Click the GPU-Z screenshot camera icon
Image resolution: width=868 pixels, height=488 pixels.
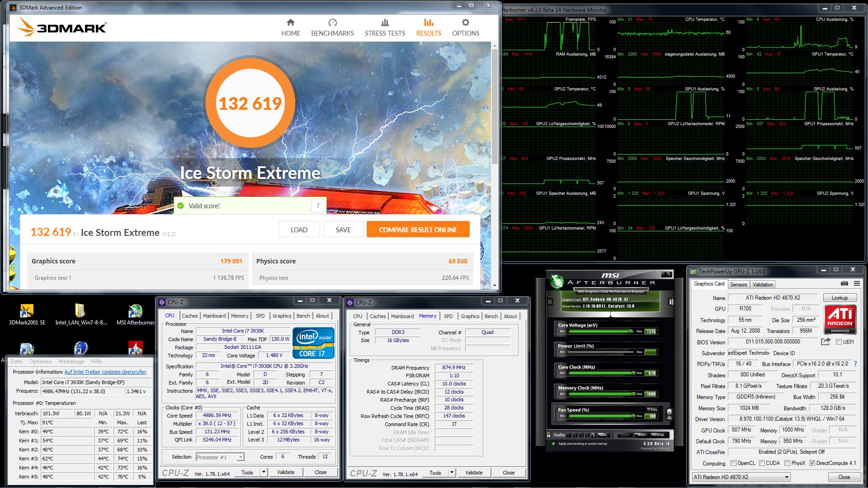pyautogui.click(x=844, y=283)
